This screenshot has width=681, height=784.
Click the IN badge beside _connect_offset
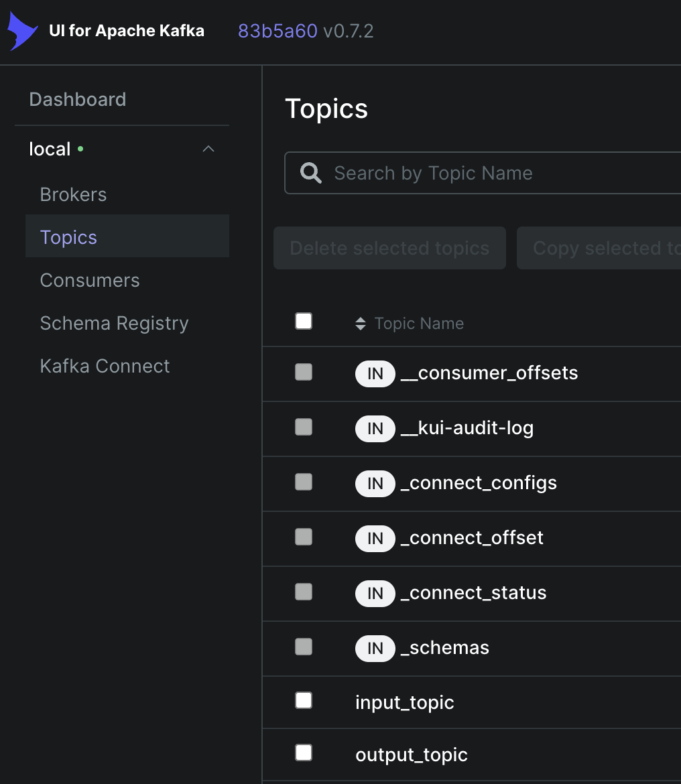[375, 539]
